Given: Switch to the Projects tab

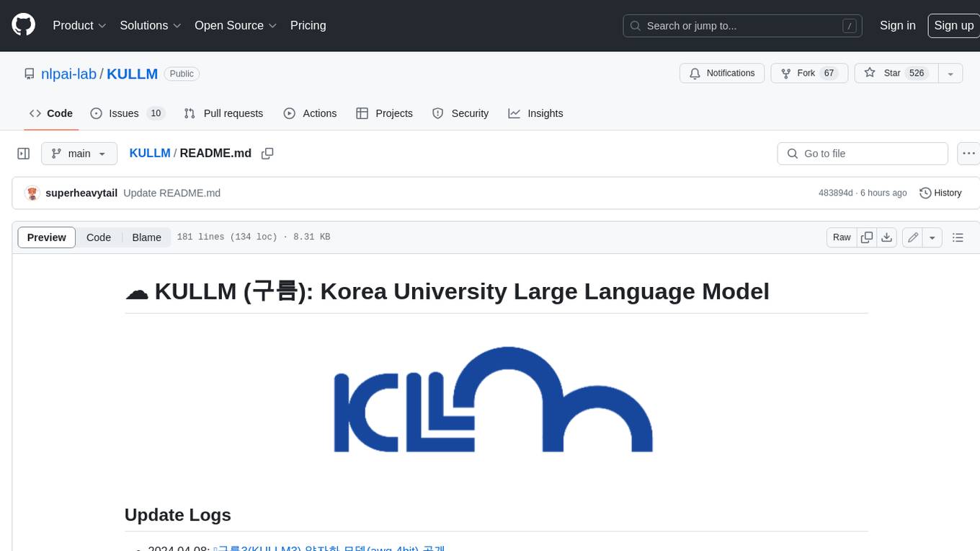Looking at the screenshot, I should pyautogui.click(x=384, y=113).
